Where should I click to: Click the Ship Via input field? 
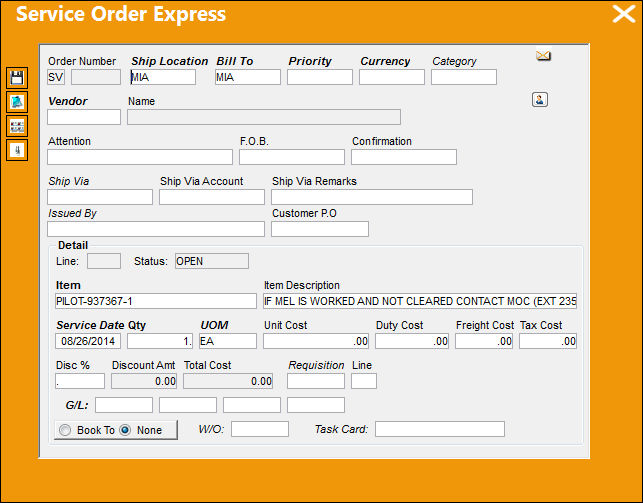(100, 197)
